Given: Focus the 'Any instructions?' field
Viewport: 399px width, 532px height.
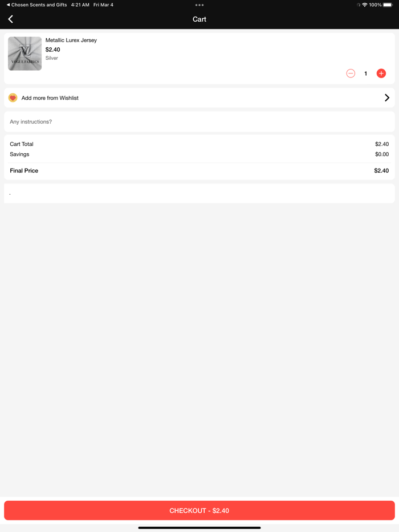Looking at the screenshot, I should click(x=199, y=122).
